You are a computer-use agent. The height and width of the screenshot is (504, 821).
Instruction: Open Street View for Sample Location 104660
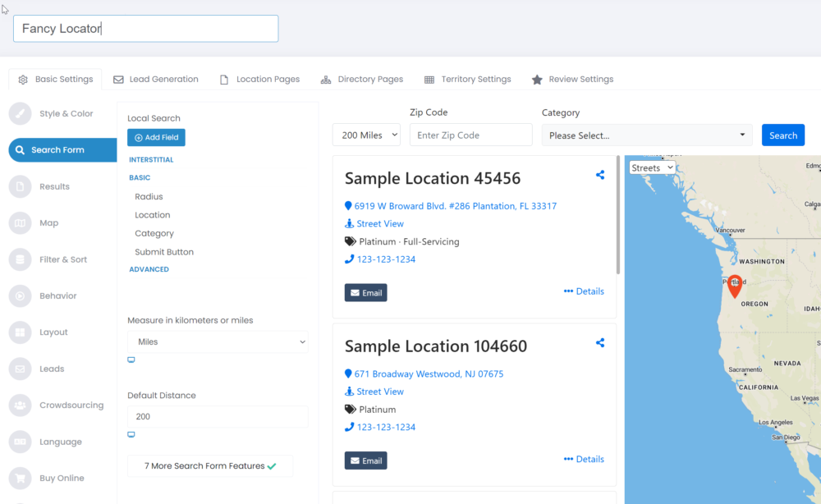point(379,392)
